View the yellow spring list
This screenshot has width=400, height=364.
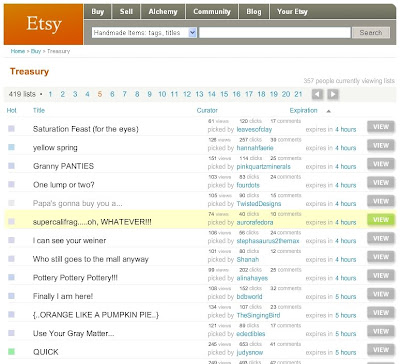(x=381, y=146)
